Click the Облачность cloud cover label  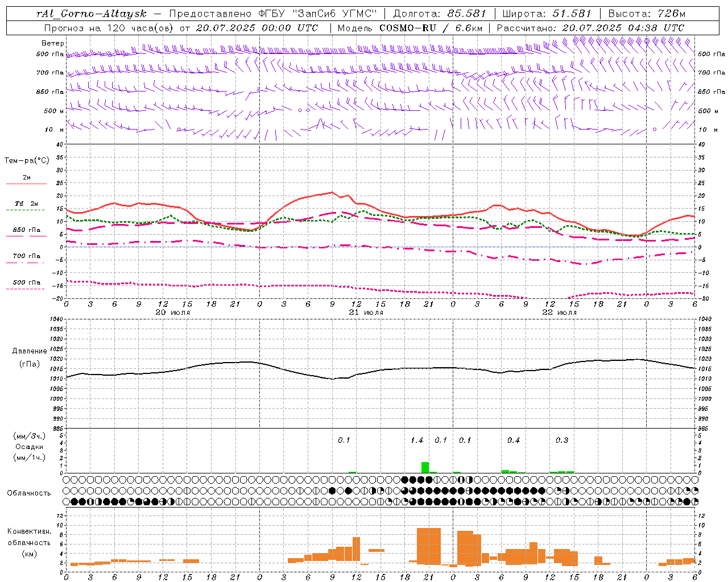point(29,493)
